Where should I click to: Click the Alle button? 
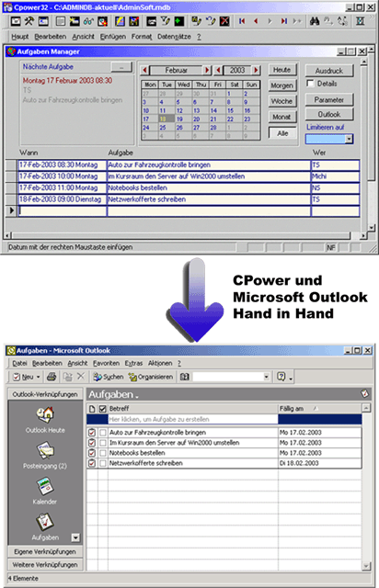click(282, 133)
